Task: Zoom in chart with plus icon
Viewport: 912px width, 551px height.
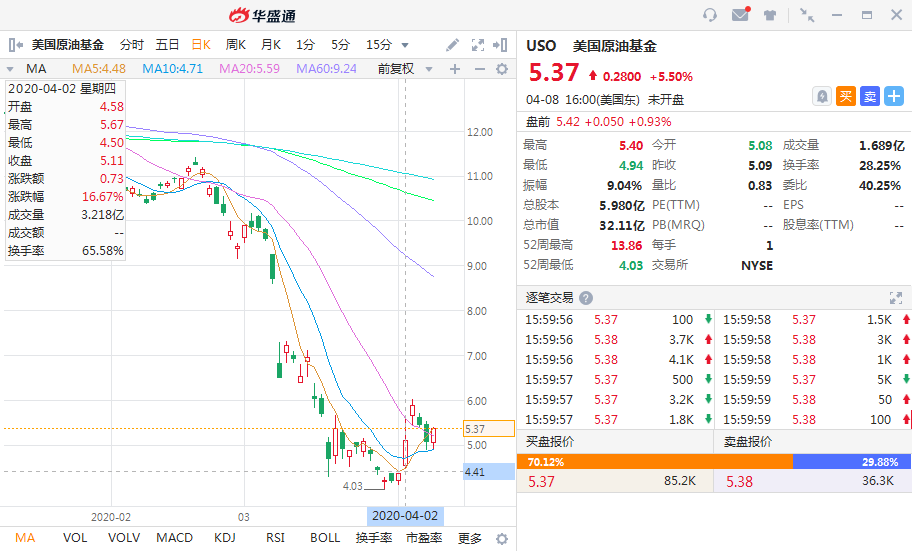Action: click(455, 69)
